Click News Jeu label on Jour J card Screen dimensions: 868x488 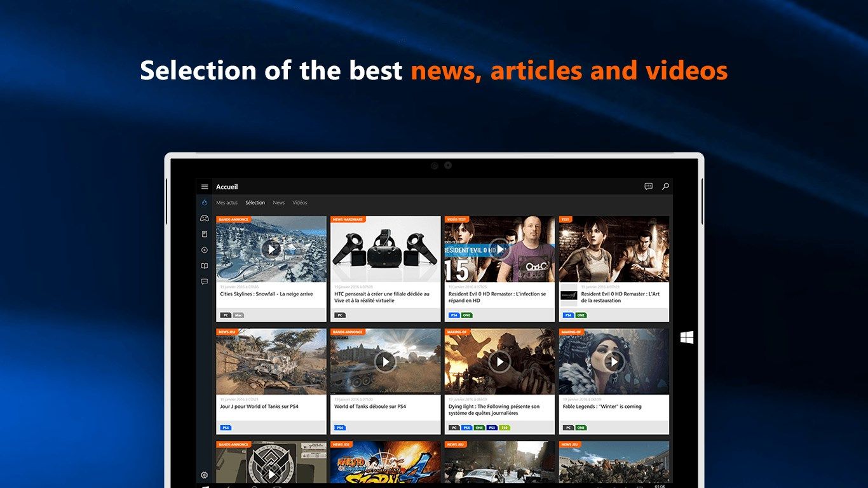point(226,332)
